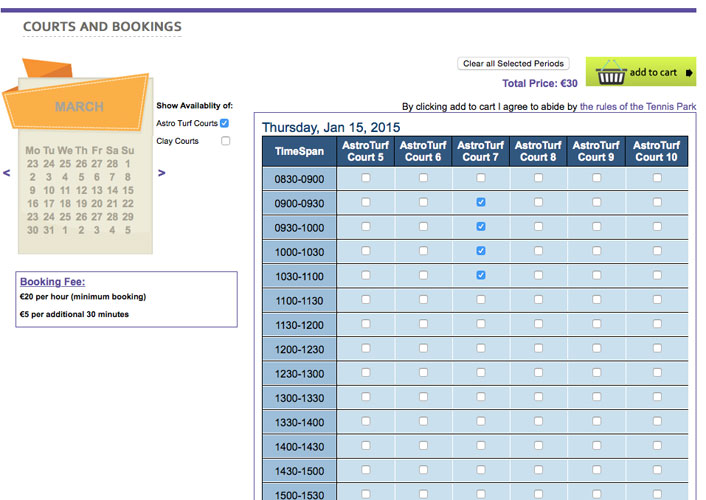Select day 15 in March calendar
The height and width of the screenshot is (500, 706).
(x=128, y=190)
